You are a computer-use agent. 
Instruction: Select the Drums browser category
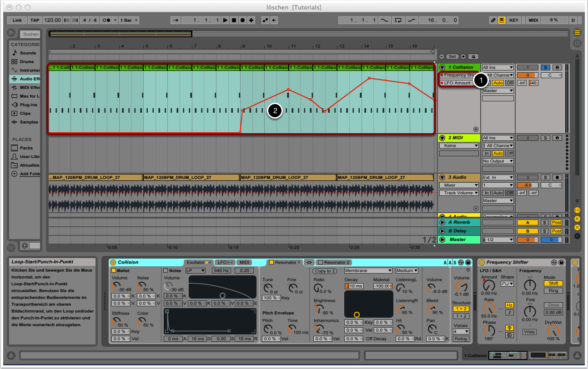(x=27, y=62)
